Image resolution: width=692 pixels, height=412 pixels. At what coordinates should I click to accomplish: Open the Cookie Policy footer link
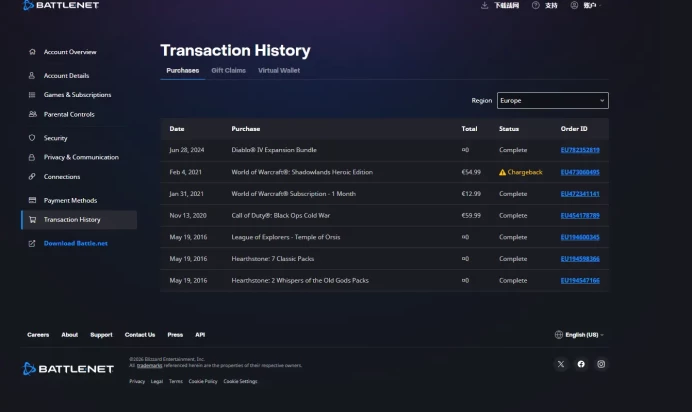(x=203, y=381)
